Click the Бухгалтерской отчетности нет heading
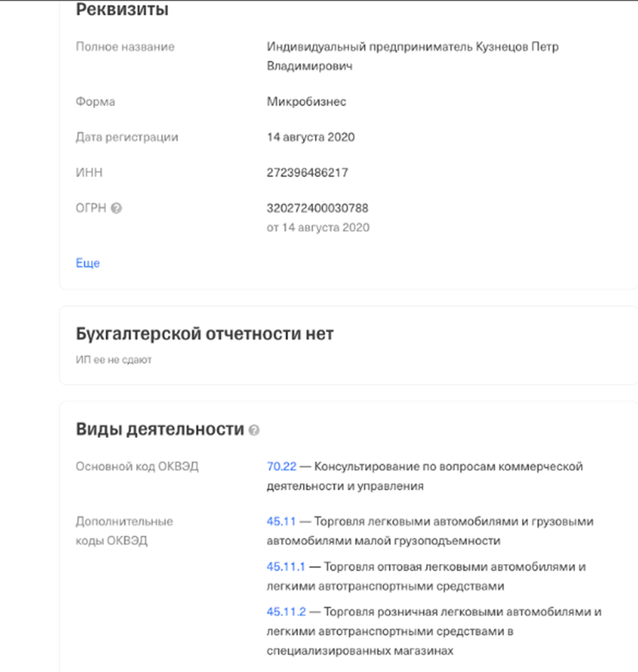Image resolution: width=638 pixels, height=672 pixels. [205, 334]
